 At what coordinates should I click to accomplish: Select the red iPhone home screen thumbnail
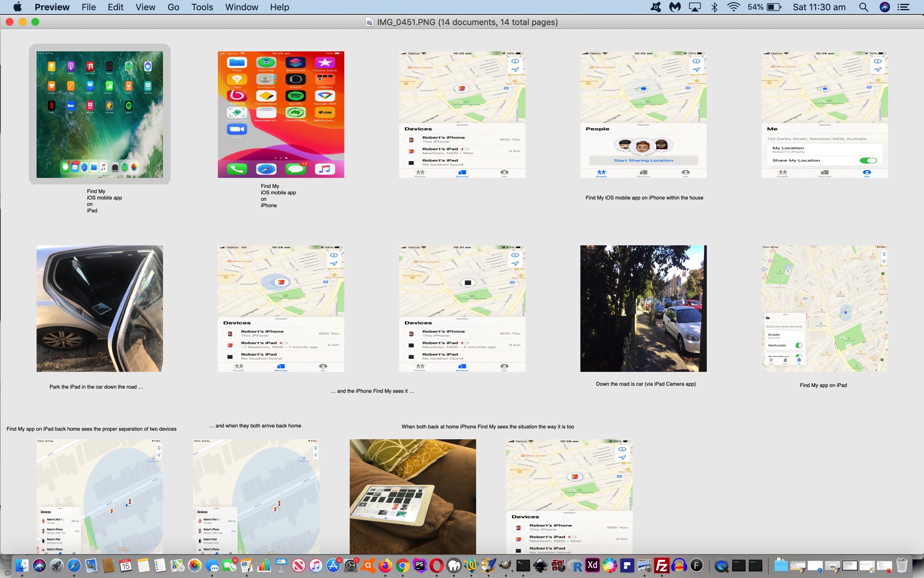(x=281, y=114)
